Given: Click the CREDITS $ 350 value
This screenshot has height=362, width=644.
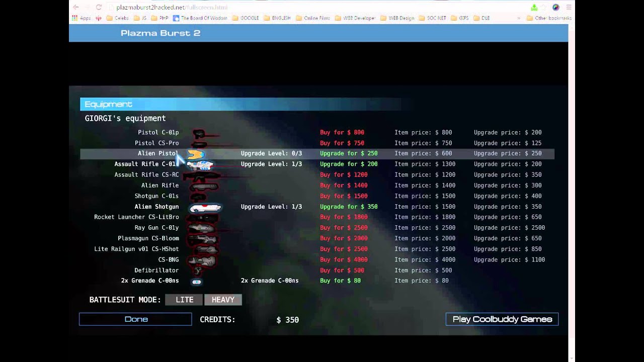Looking at the screenshot, I should click(287, 320).
